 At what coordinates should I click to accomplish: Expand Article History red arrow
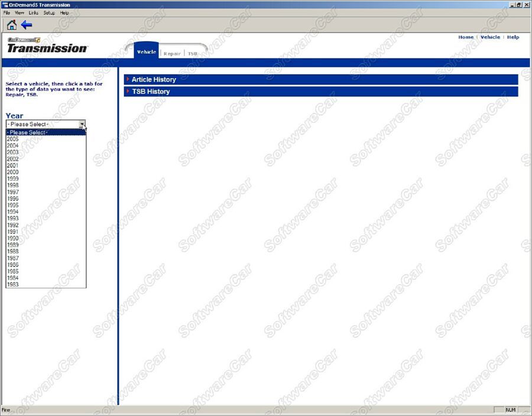pos(127,79)
